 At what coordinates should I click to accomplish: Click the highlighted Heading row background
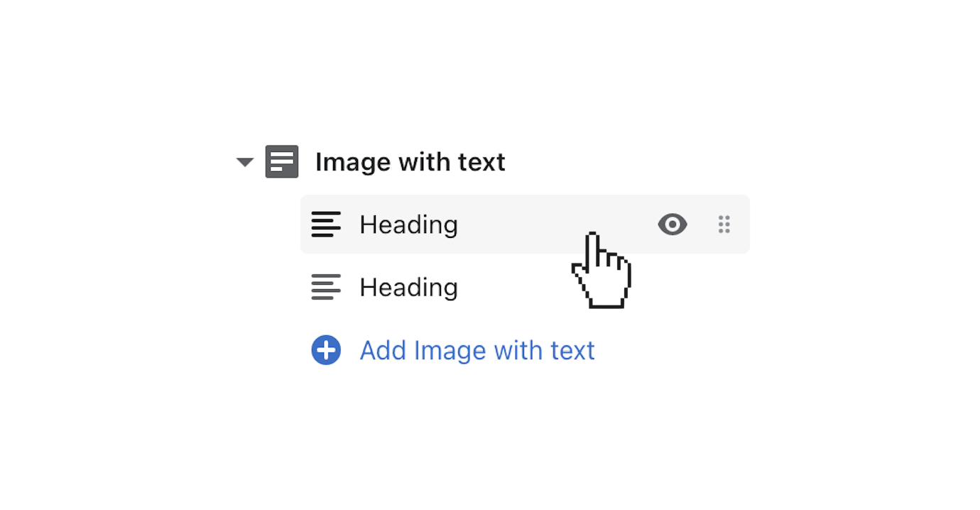point(497,224)
